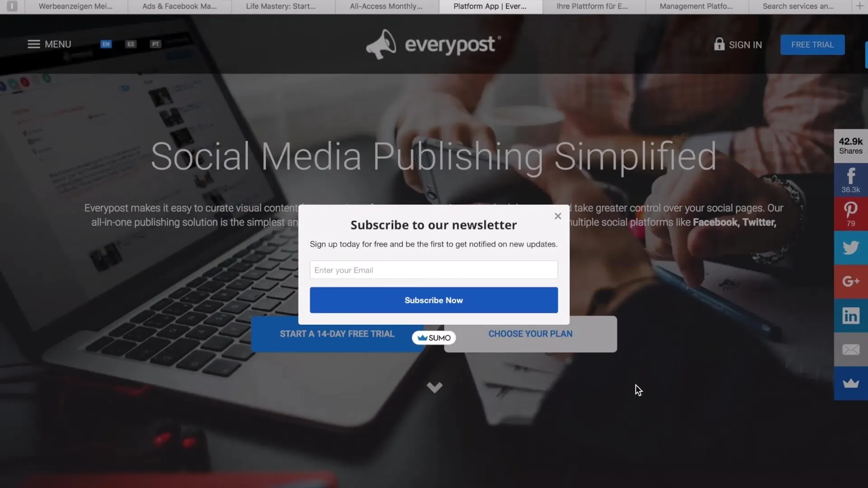Click the Enter your Email input field

[x=434, y=269]
